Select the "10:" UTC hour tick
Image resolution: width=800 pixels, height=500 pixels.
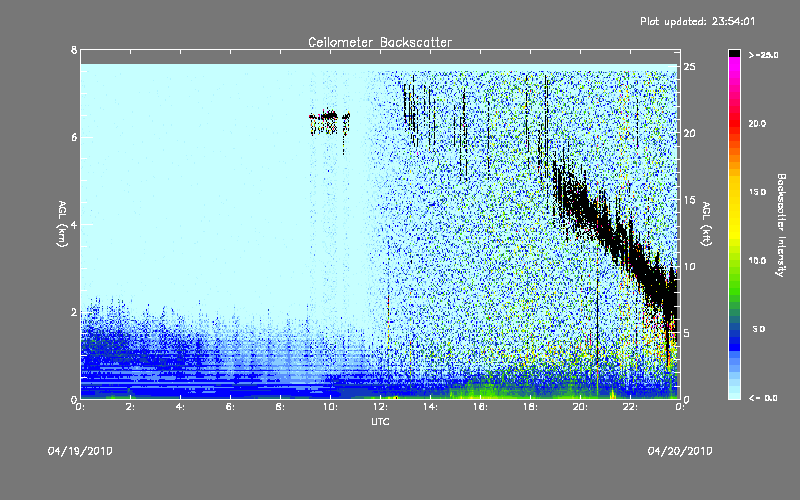coord(330,407)
